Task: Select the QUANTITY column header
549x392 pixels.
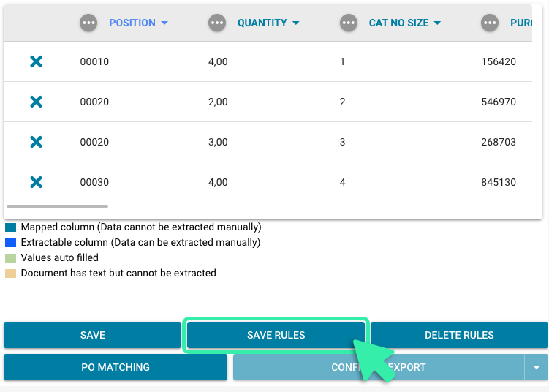Action: tap(262, 23)
